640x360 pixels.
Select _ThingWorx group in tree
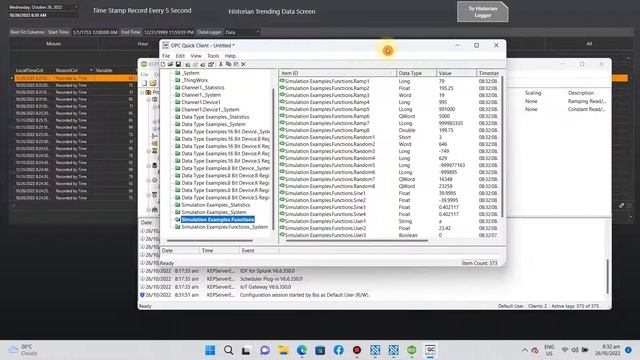(x=195, y=80)
